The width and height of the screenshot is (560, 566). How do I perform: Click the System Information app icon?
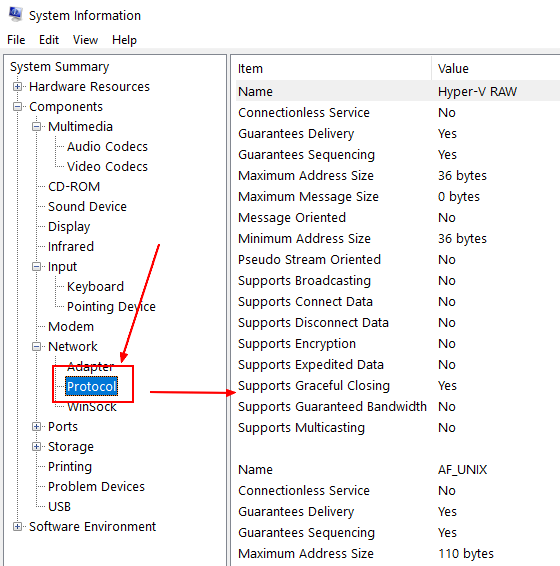16,14
